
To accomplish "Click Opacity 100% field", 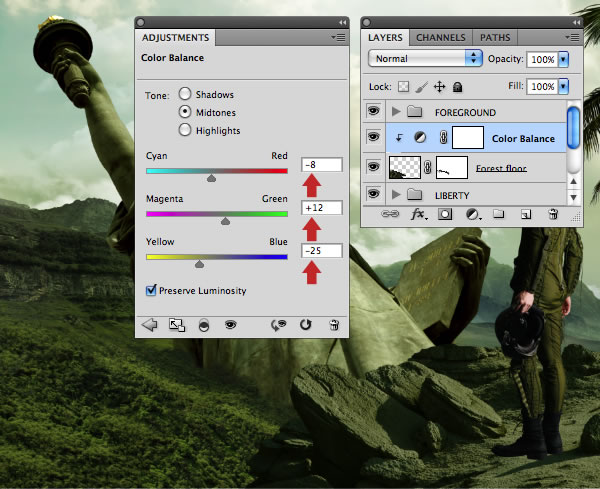I will 542,59.
